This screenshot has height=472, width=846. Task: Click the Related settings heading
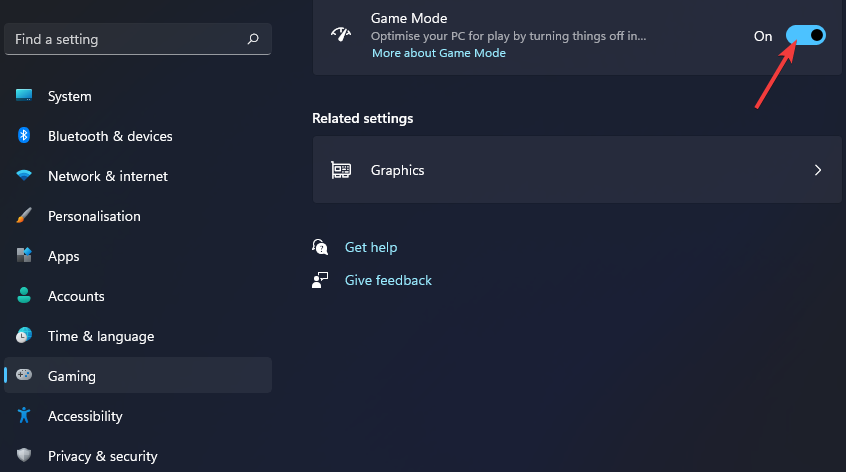(x=363, y=118)
